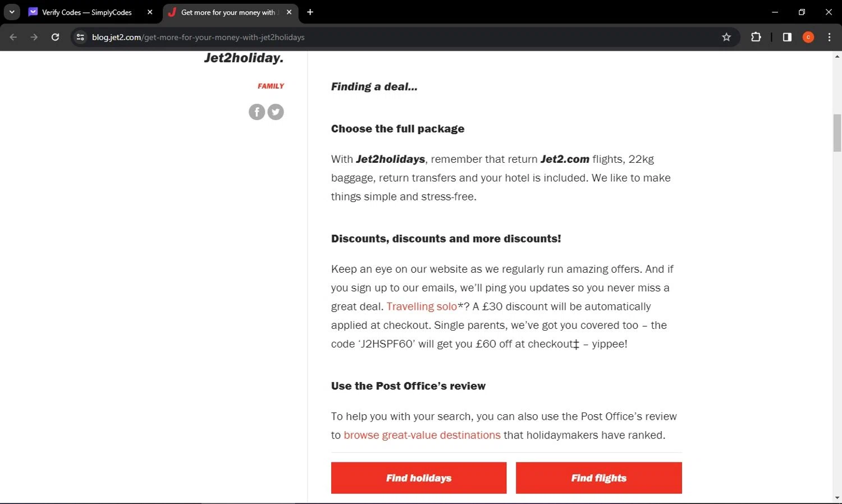Go back to the previous page
The height and width of the screenshot is (504, 842).
(x=13, y=37)
